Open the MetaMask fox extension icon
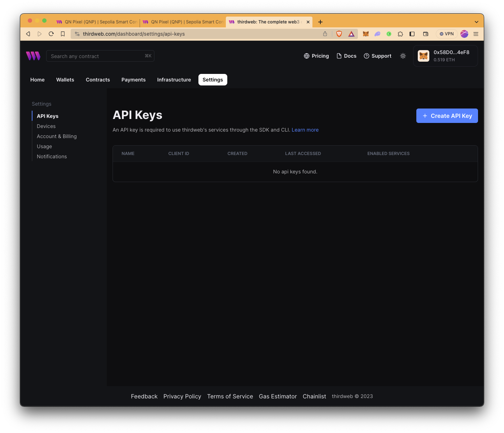This screenshot has height=433, width=504. coord(366,34)
